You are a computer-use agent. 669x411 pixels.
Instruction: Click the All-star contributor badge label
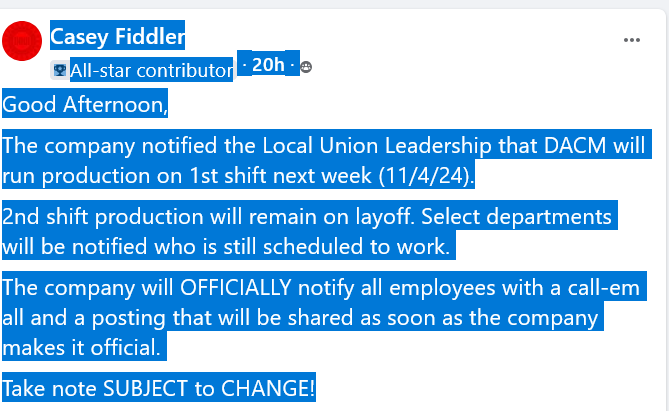tap(152, 70)
